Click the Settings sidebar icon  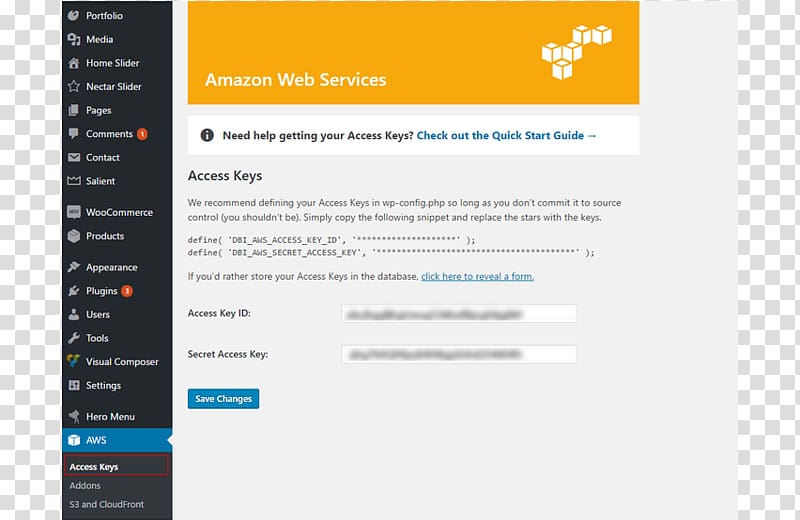73,385
